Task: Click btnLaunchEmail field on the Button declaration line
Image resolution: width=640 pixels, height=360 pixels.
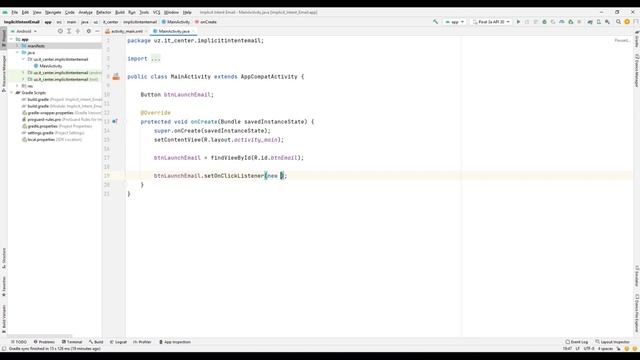Action: point(187,94)
